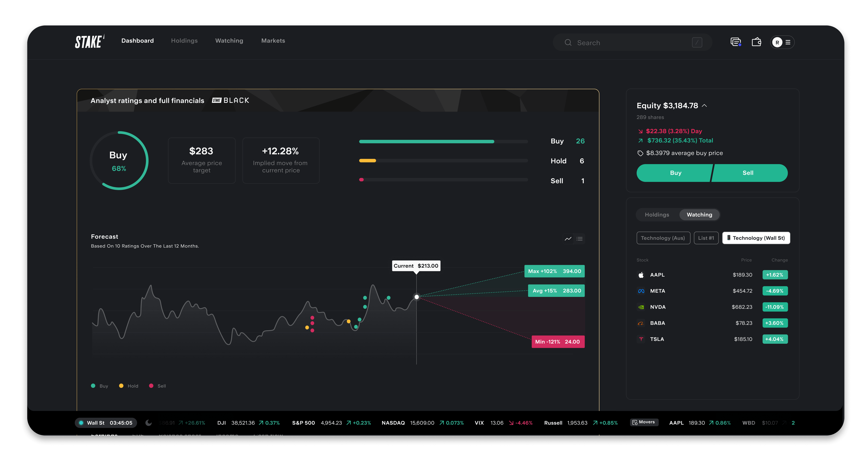Open the profile R account menu

tap(782, 42)
